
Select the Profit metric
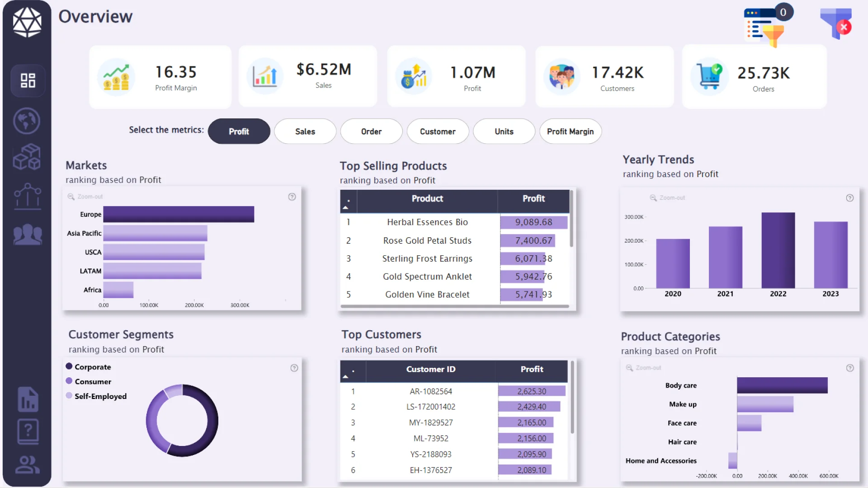pos(239,131)
